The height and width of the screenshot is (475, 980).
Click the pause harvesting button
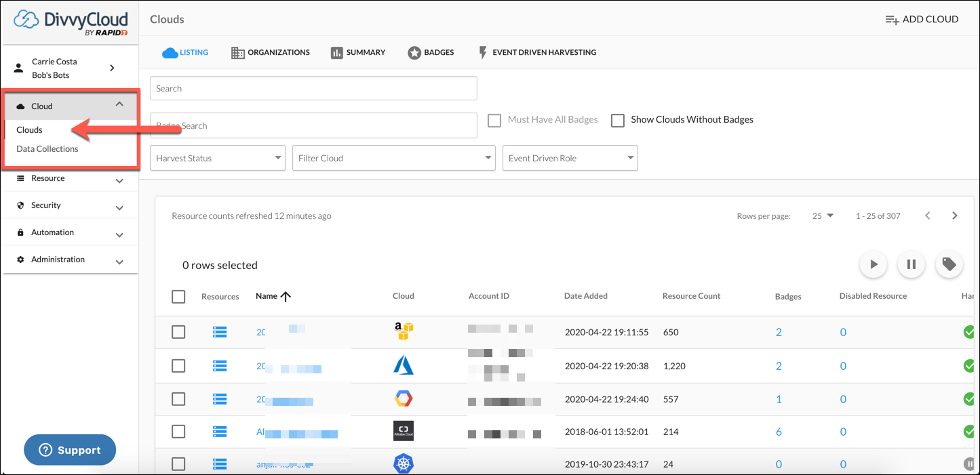click(912, 264)
